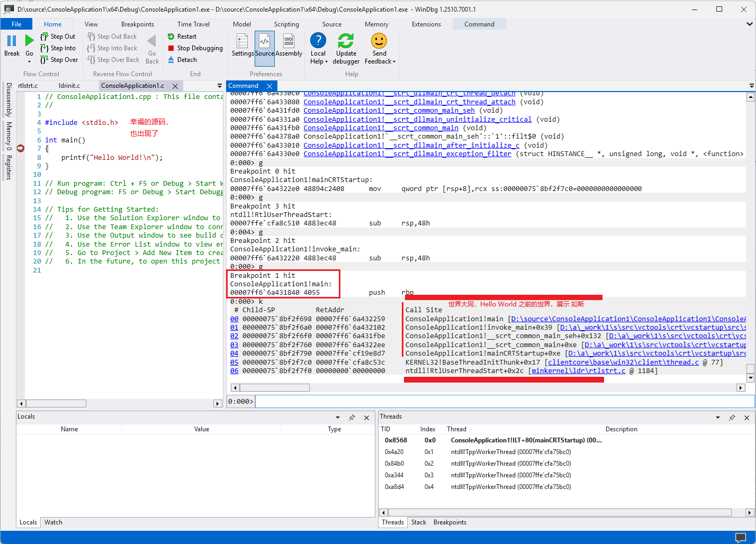This screenshot has width=756, height=544.
Task: Open stack frame 00 link
Action: 234,318
